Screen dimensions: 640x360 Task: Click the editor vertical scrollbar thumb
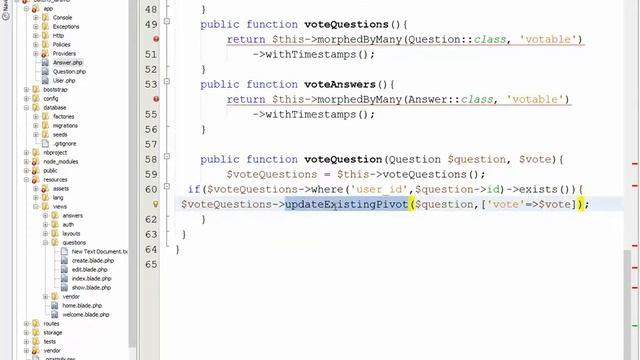pyautogui.click(x=627, y=304)
